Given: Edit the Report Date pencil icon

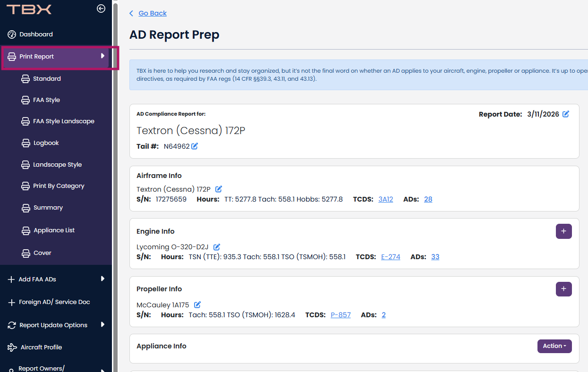Looking at the screenshot, I should tap(566, 114).
